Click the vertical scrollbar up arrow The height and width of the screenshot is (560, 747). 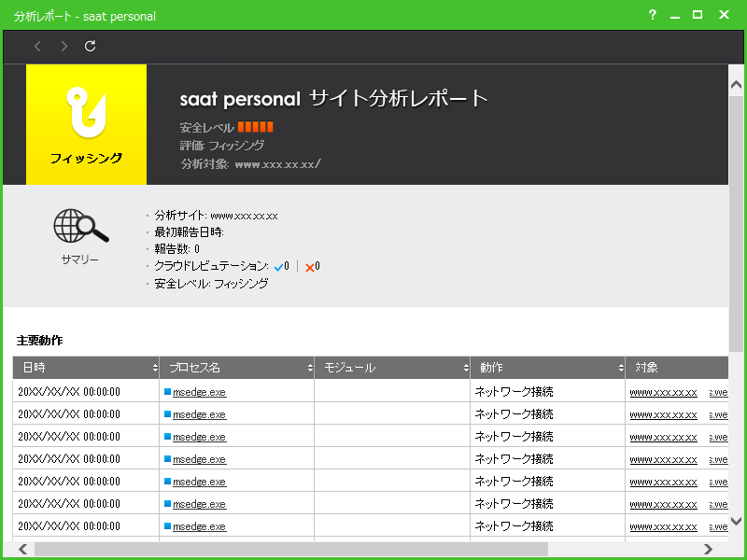click(x=736, y=85)
